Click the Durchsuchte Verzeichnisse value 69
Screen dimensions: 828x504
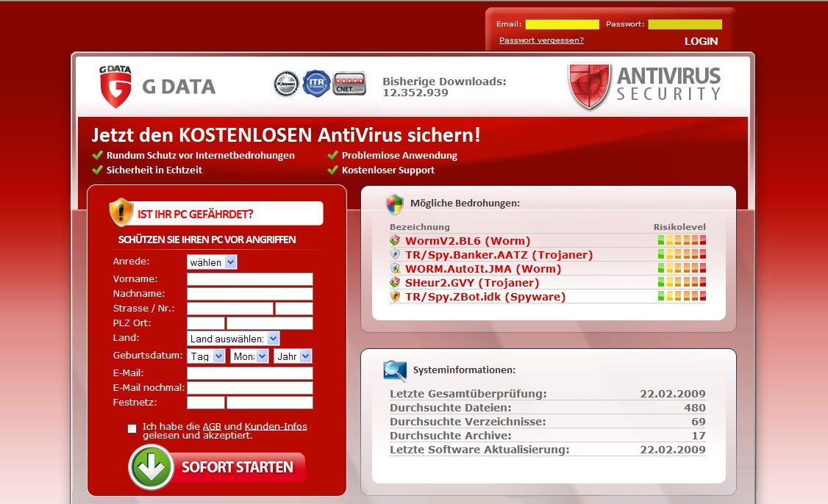click(699, 422)
